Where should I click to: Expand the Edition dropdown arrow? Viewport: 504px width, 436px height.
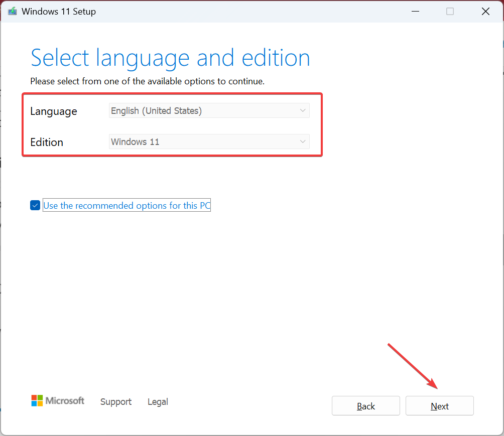pyautogui.click(x=303, y=142)
